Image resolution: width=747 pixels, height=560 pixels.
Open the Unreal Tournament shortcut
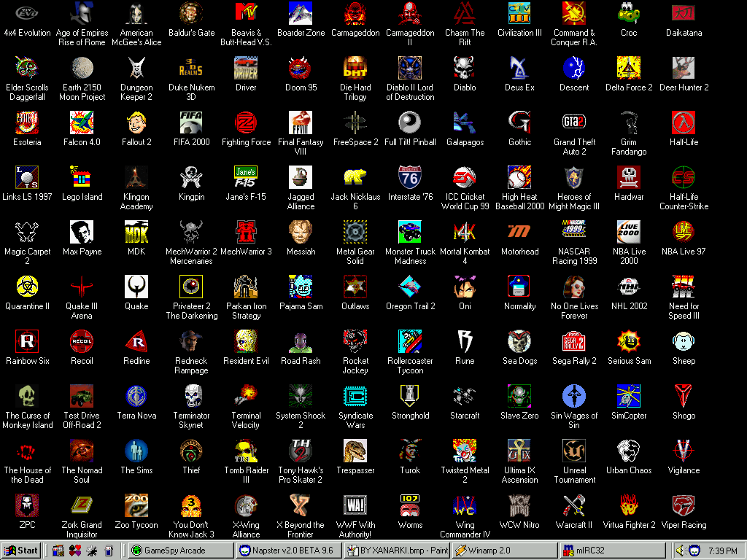[574, 451]
